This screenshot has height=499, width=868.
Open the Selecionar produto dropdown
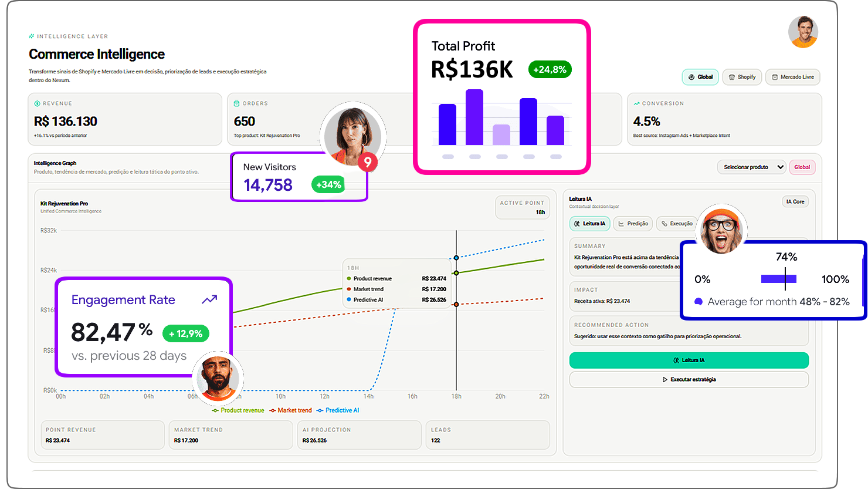pos(751,167)
